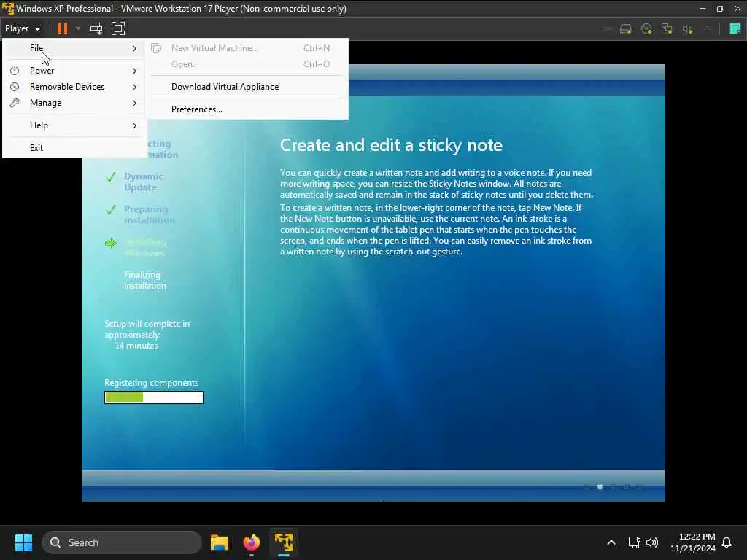Expand Removable Devices chevron
747x560 pixels.
tap(135, 87)
